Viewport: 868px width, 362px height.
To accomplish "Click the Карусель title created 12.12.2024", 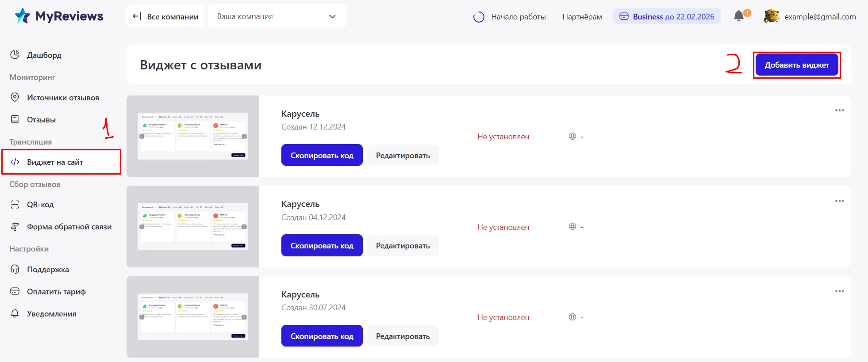I will click(300, 114).
